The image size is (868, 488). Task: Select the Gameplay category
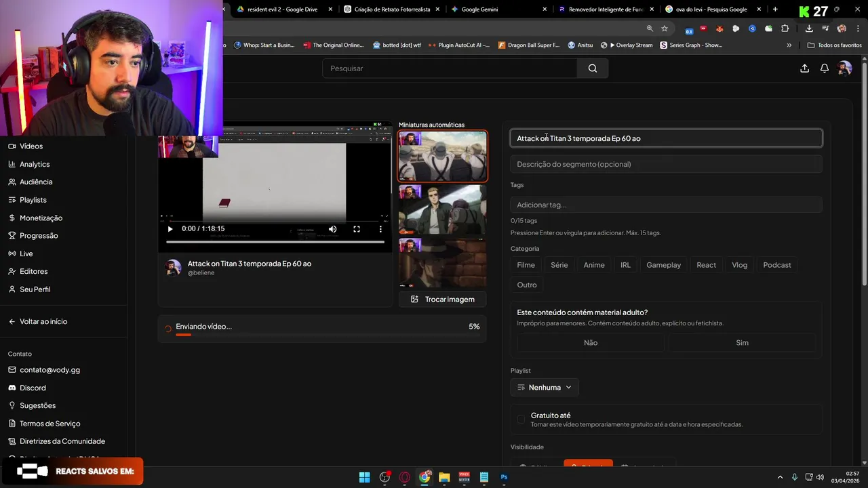(x=663, y=265)
